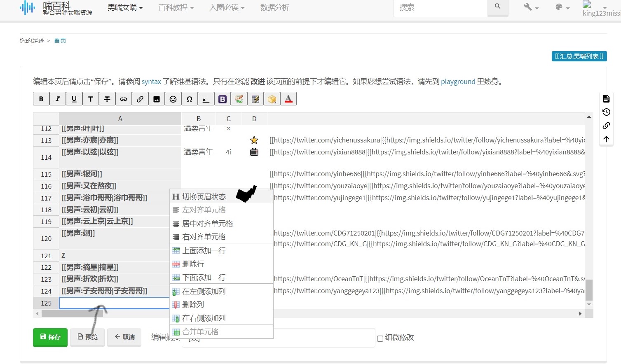Viewport: 621px width, 364px height.
Task: Click the magnifier search button
Action: 497,7
